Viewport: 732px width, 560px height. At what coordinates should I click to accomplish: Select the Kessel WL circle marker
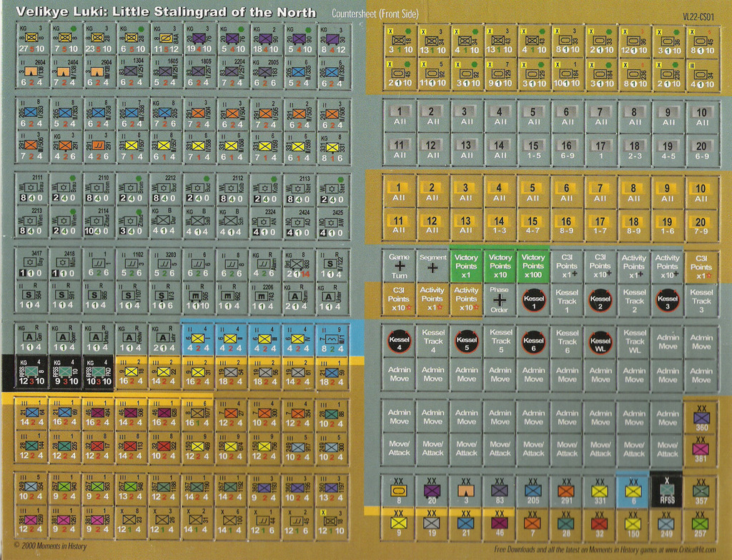coord(600,342)
